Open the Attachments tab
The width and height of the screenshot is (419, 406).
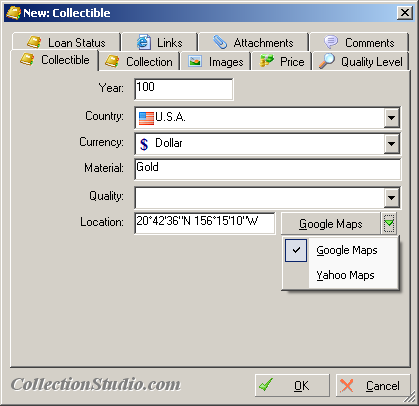coord(253,42)
